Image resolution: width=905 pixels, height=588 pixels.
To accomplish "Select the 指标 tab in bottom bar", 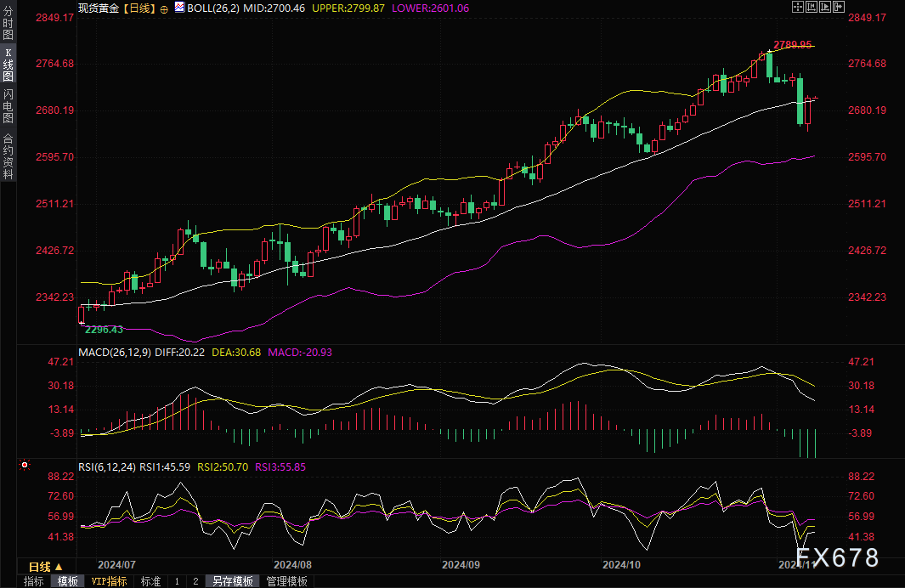I will click(x=34, y=581).
